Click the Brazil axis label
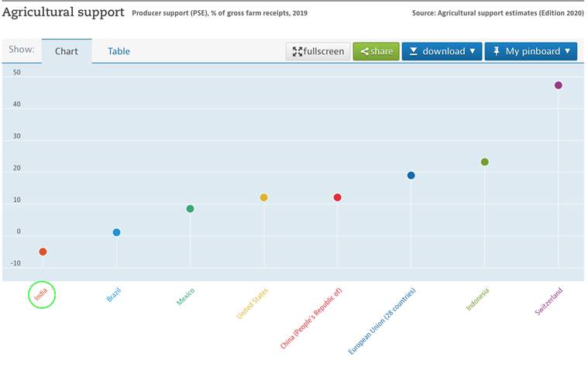The image size is (588, 367). (x=113, y=294)
